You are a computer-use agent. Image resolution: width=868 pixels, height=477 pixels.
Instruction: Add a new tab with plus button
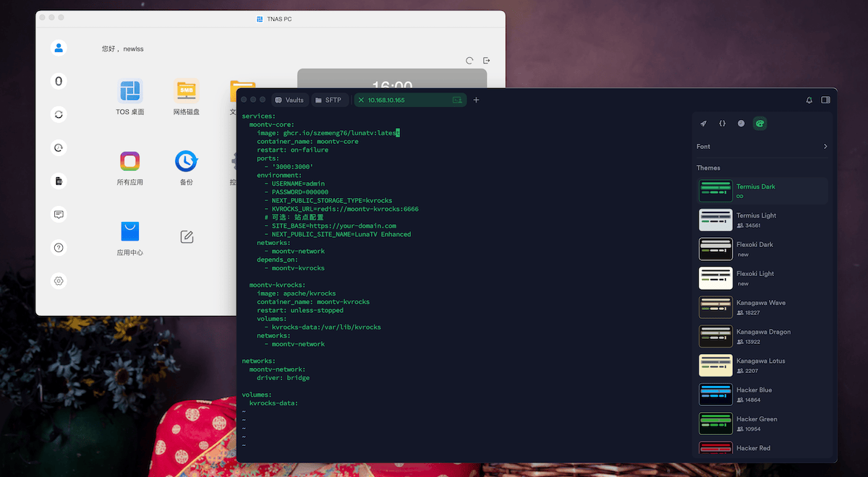pos(476,100)
